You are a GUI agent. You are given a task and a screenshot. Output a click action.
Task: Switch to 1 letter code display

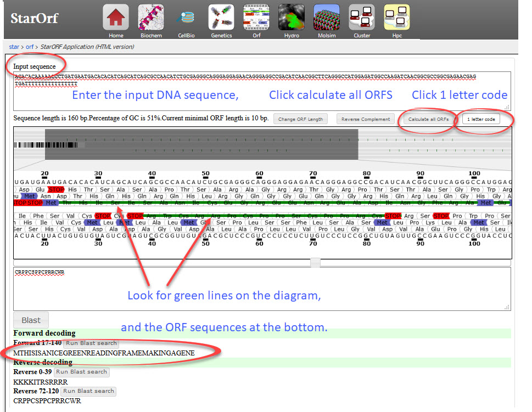click(x=481, y=119)
